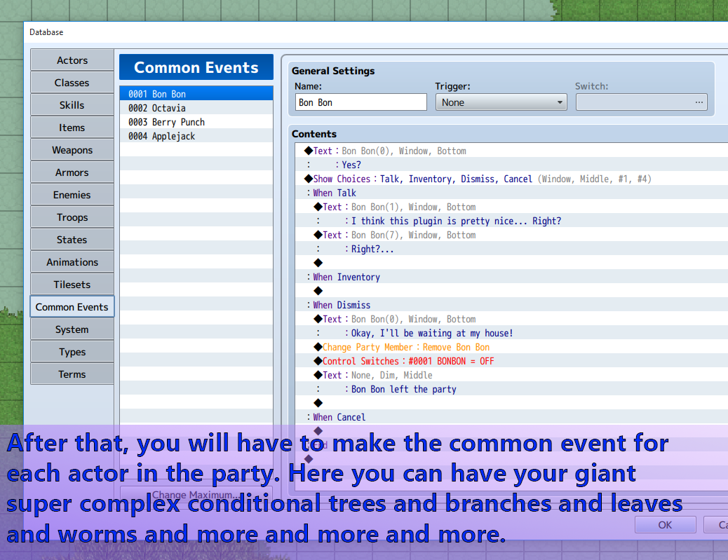The image size is (728, 560).
Task: Click the Name input field
Action: [x=360, y=102]
